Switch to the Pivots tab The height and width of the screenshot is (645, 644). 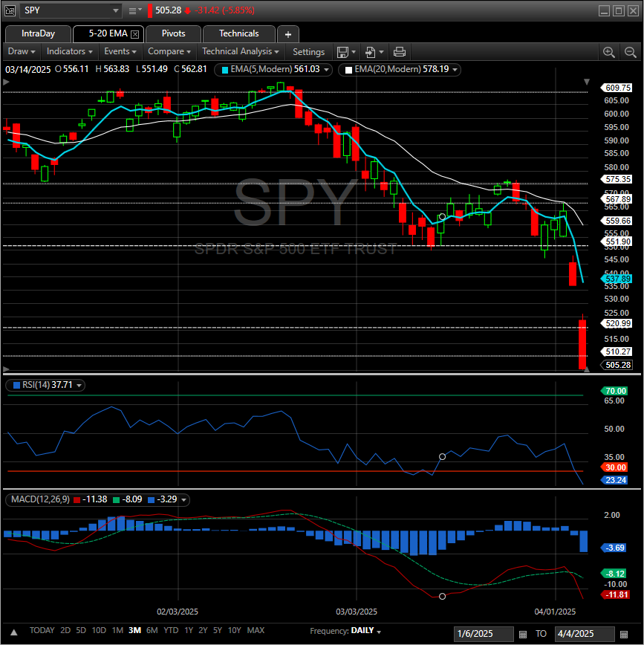click(173, 33)
